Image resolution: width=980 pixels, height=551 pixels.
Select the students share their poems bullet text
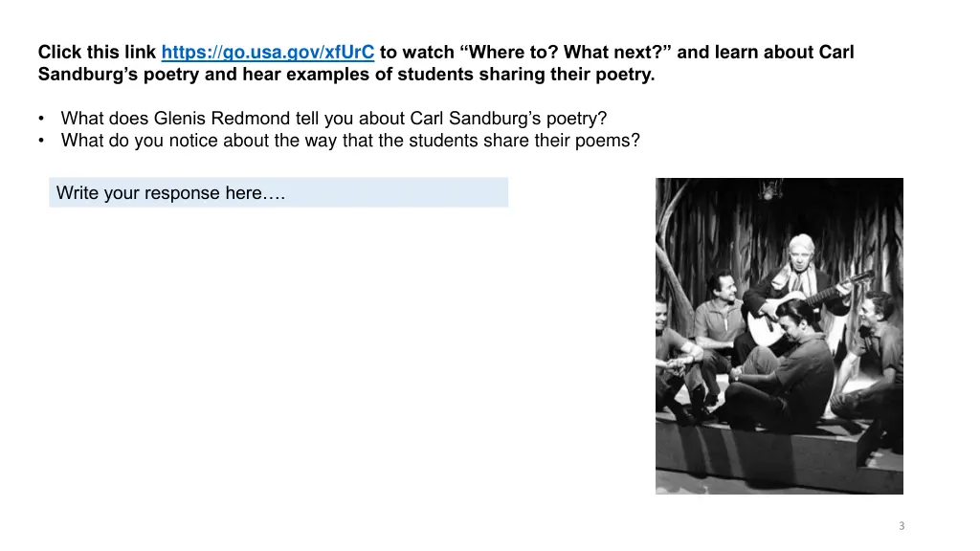point(350,140)
